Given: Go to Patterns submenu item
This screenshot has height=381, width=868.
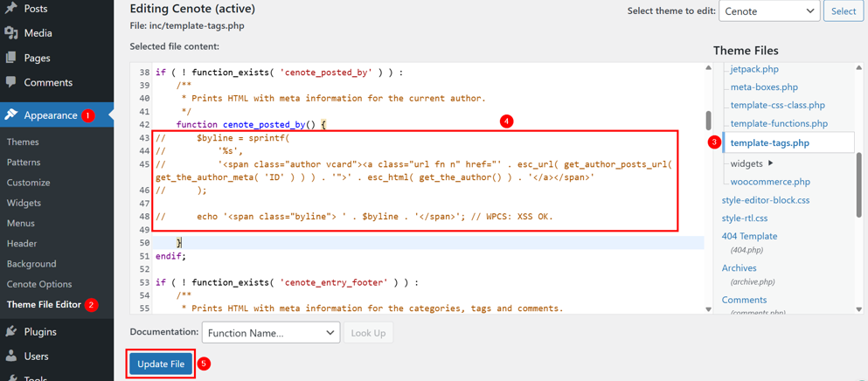Looking at the screenshot, I should 24,163.
